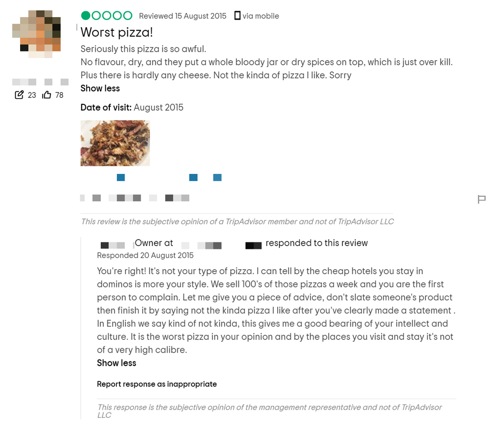This screenshot has height=427, width=504.
Task: Open the pizza photo thumbnail
Action: click(115, 143)
